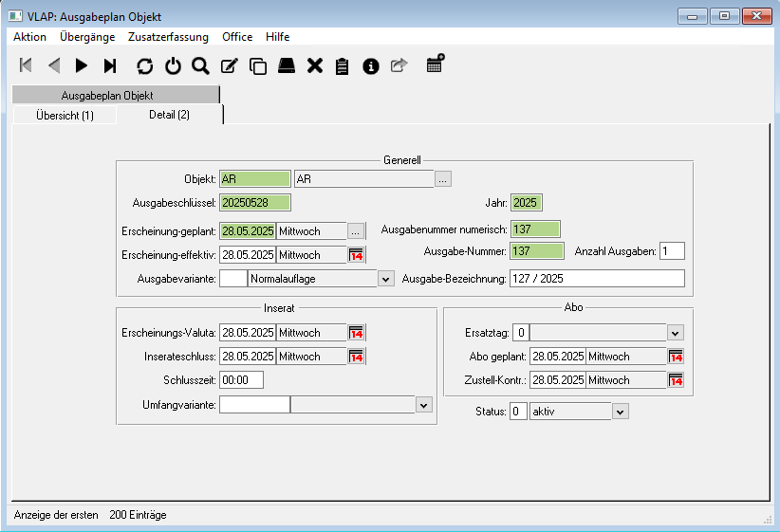The width and height of the screenshot is (780, 532).
Task: Show info with the info icon
Action: pyautogui.click(x=371, y=65)
